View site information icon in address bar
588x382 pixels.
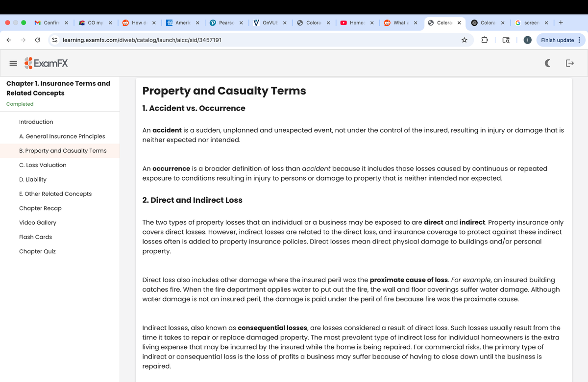click(x=55, y=40)
